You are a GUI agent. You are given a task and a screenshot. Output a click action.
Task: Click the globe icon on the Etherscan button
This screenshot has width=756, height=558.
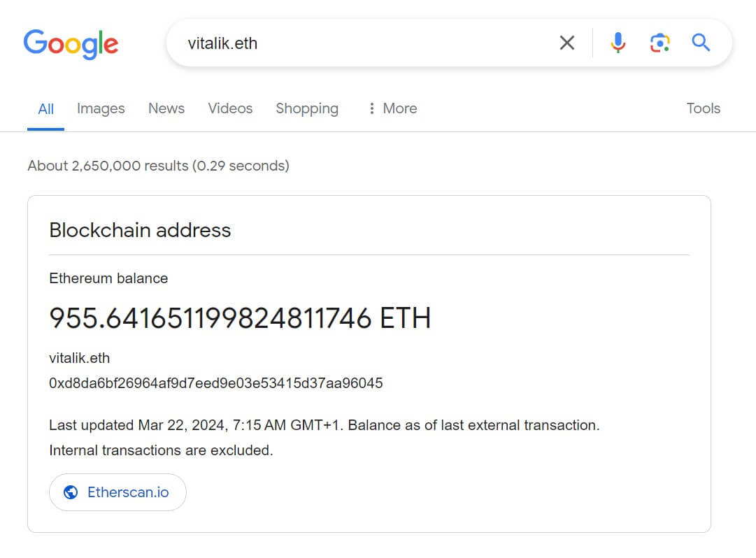(x=70, y=492)
